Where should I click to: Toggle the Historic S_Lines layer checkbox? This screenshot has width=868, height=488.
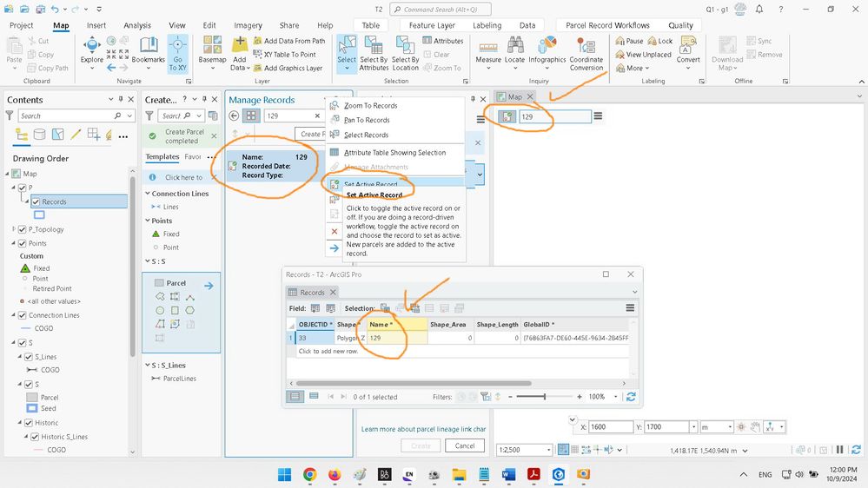[35, 436]
